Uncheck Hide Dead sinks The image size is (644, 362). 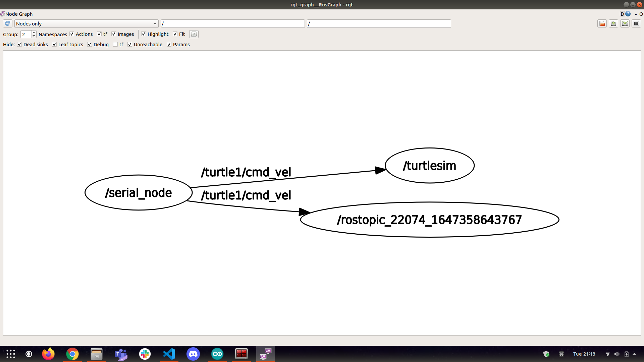point(19,45)
